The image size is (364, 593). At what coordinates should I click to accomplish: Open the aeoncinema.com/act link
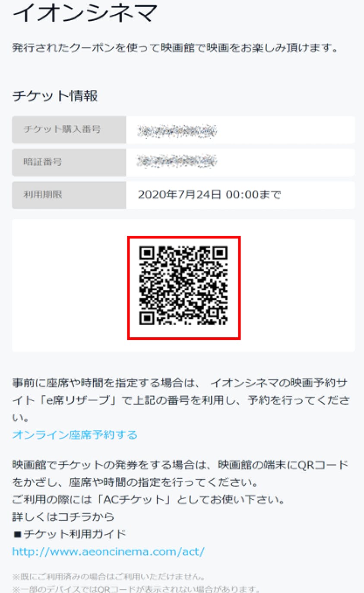point(108,552)
